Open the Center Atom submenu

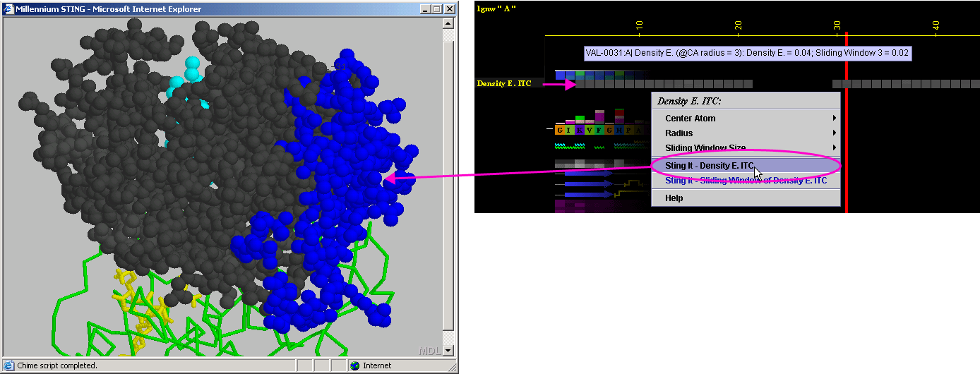click(746, 119)
